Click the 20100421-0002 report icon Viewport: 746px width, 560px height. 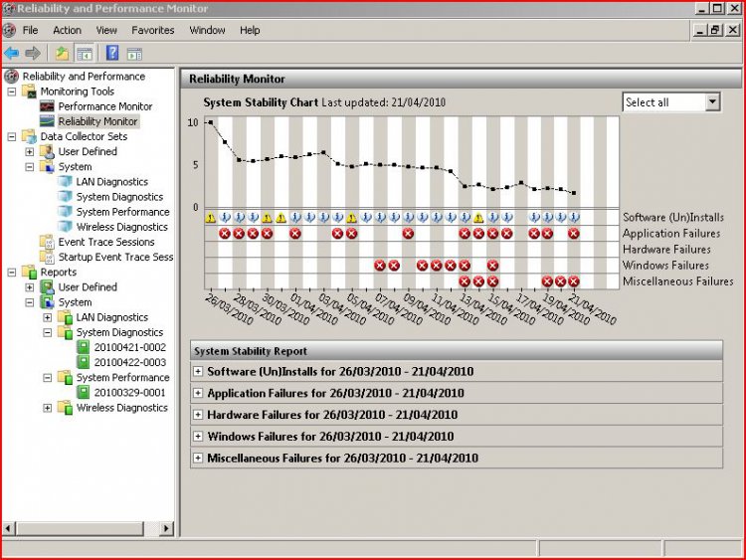pos(83,347)
